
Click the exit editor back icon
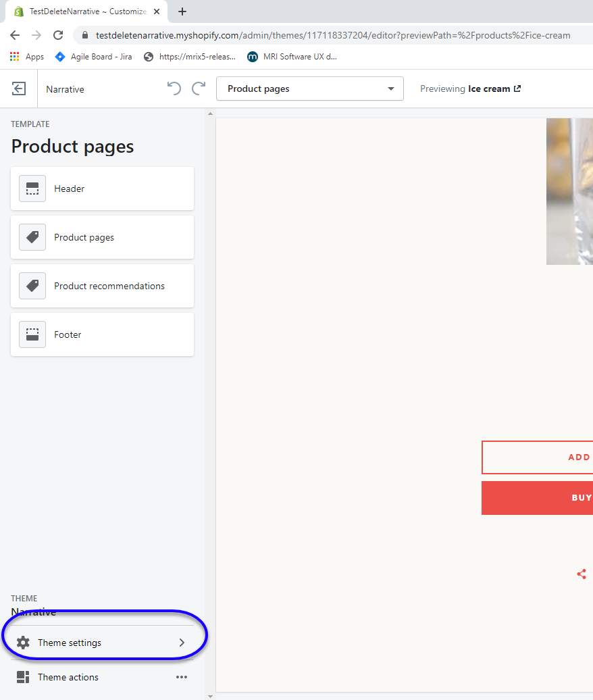(x=19, y=89)
